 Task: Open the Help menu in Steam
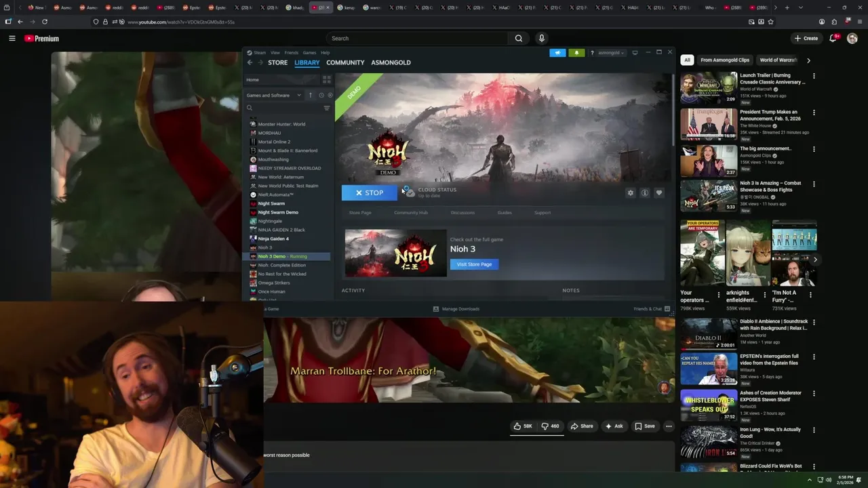(x=325, y=53)
